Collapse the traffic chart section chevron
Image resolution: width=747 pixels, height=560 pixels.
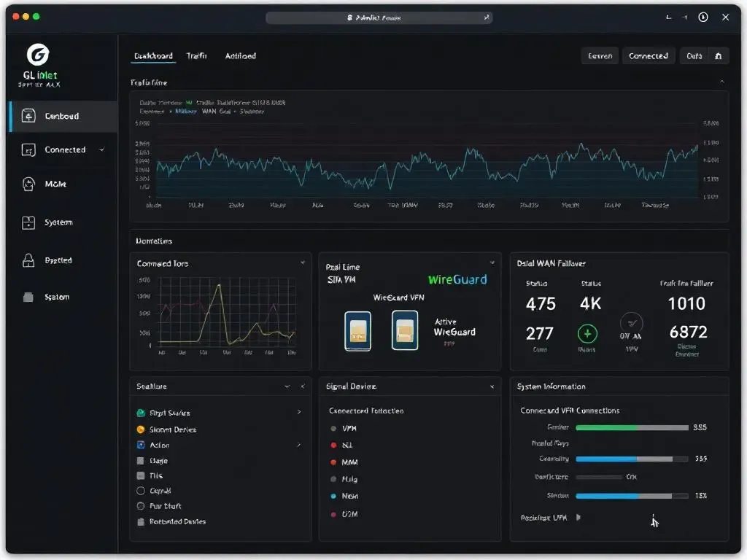722,82
